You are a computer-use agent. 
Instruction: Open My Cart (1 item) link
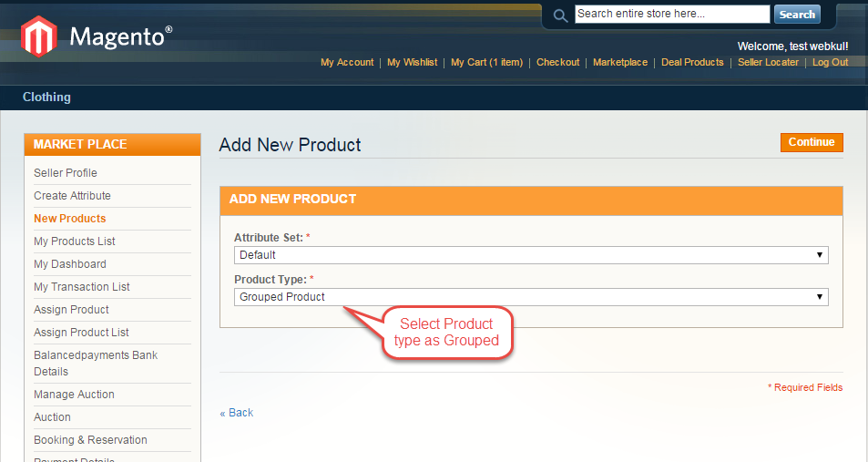[486, 62]
